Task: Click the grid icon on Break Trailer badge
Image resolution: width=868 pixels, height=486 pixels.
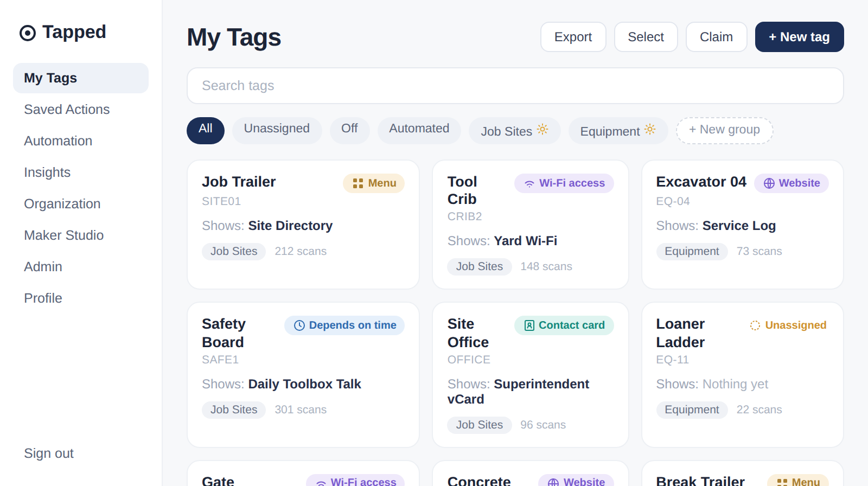Action: (782, 482)
